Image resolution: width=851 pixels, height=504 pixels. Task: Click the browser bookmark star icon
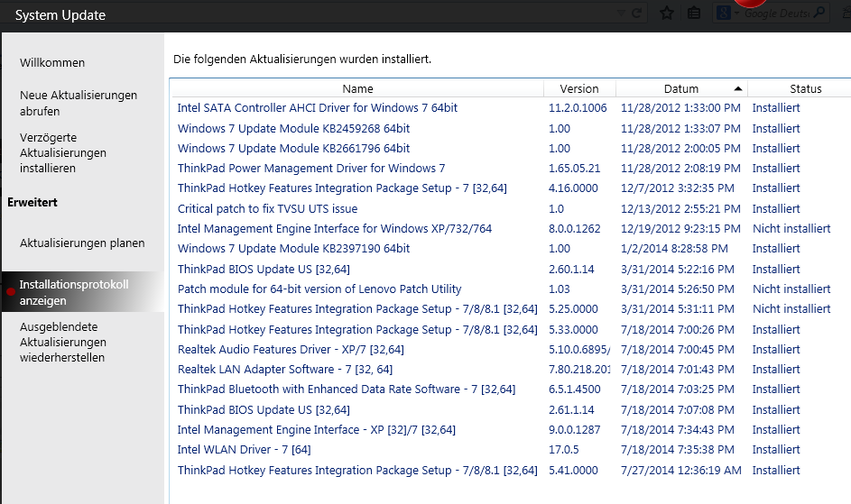(667, 13)
